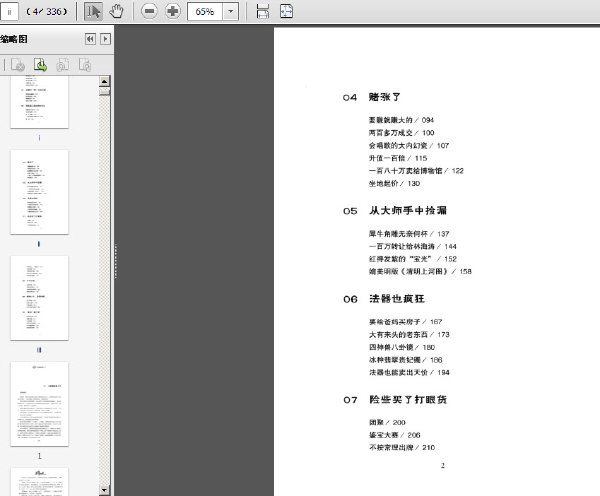Click the current page number box
This screenshot has height=496, width=600.
tap(9, 11)
